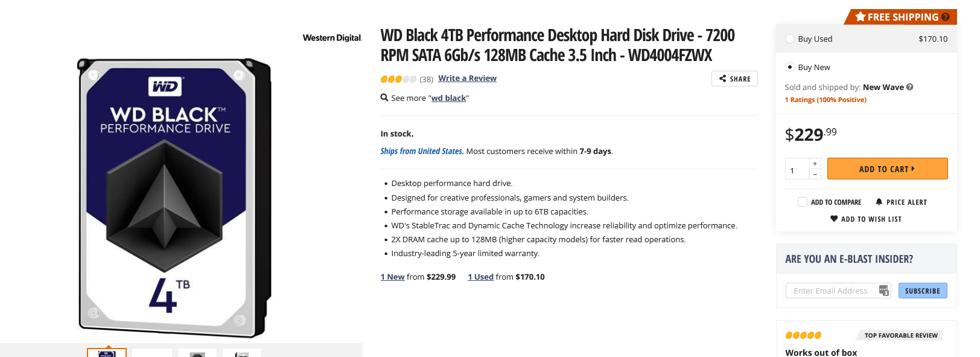Click the help icon beside New Wave
The image size is (980, 357).
tap(909, 87)
